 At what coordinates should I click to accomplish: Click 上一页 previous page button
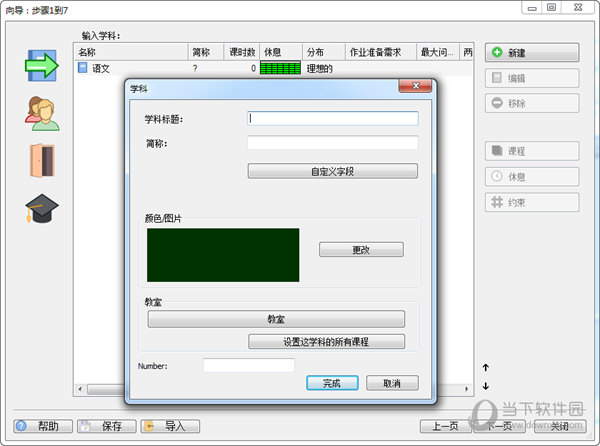coord(446,426)
